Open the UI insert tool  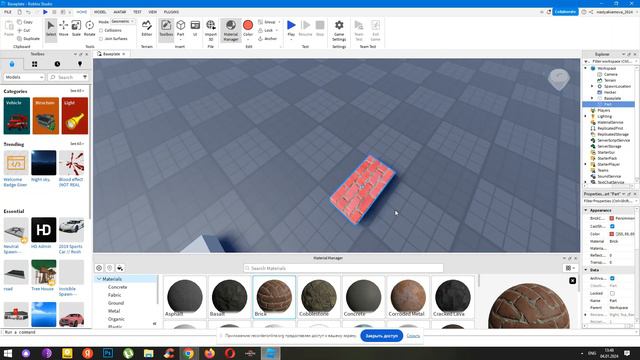point(195,28)
